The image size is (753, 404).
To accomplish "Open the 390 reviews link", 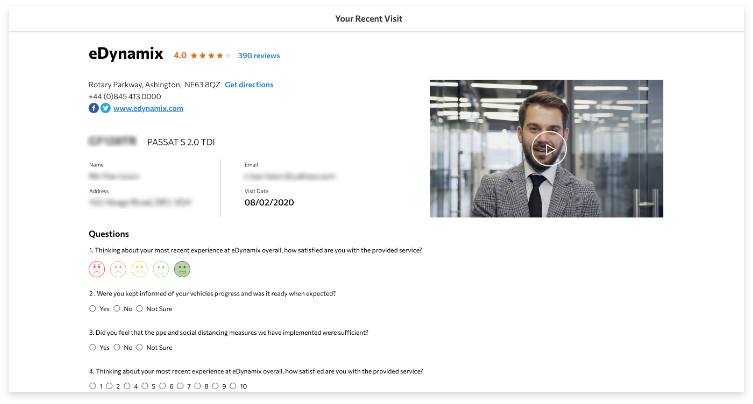I will click(x=259, y=56).
